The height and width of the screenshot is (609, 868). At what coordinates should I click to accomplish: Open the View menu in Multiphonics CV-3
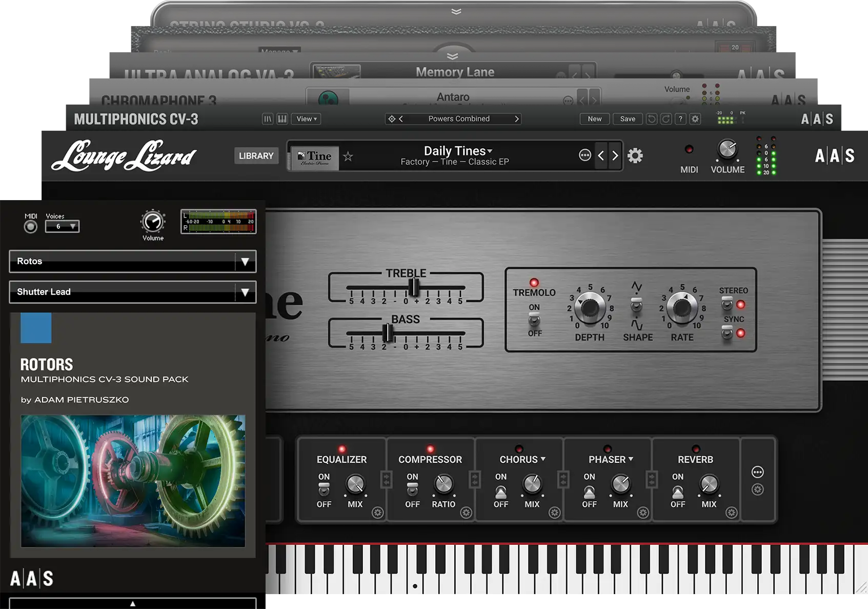[306, 119]
